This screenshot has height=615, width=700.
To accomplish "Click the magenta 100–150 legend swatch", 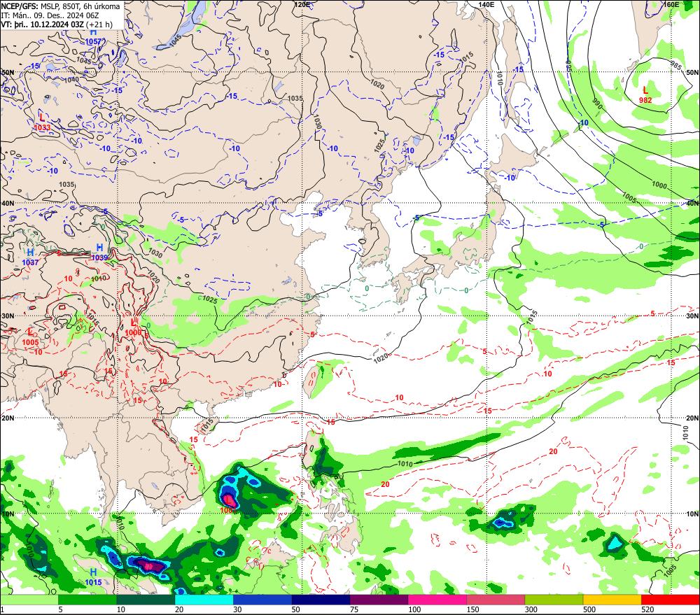I will tap(437, 600).
